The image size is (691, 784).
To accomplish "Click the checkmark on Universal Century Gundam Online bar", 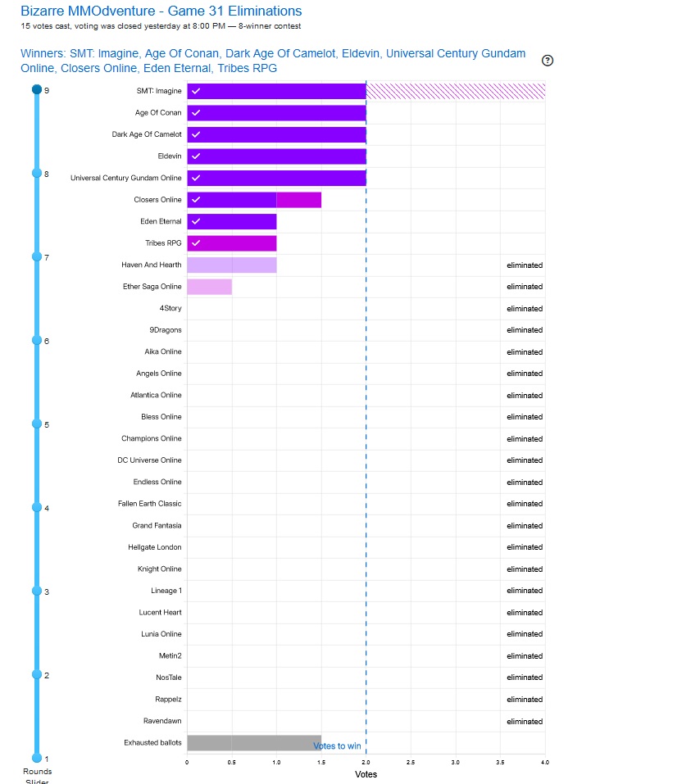I will pyautogui.click(x=196, y=178).
